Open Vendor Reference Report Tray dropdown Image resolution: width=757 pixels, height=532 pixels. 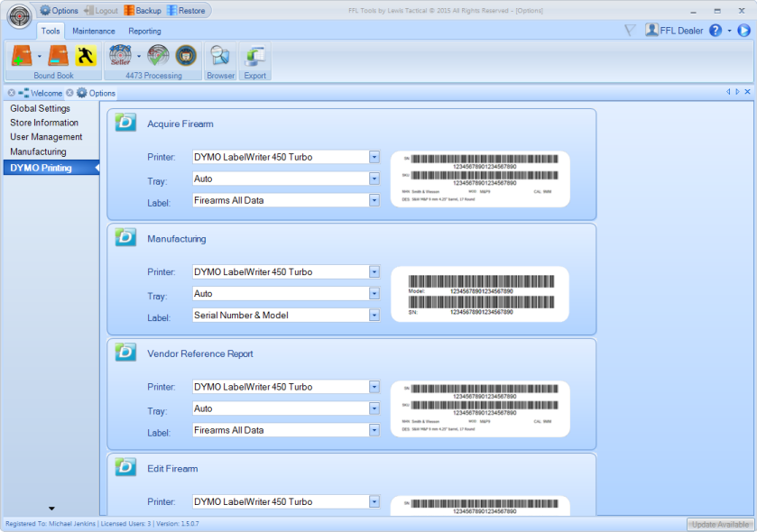click(x=374, y=408)
